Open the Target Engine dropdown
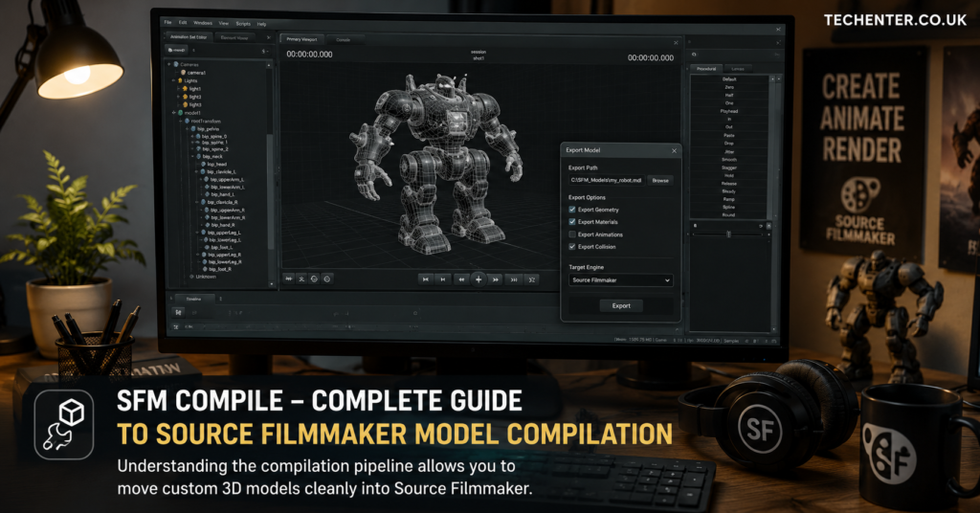This screenshot has height=513, width=980. point(620,279)
